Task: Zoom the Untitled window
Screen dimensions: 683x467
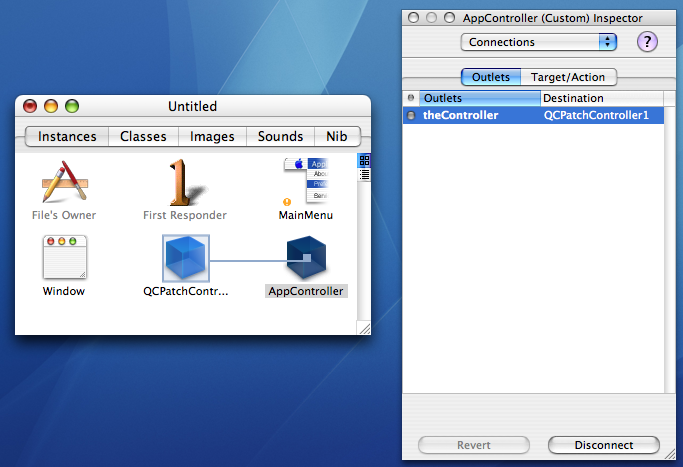Action: 72,106
